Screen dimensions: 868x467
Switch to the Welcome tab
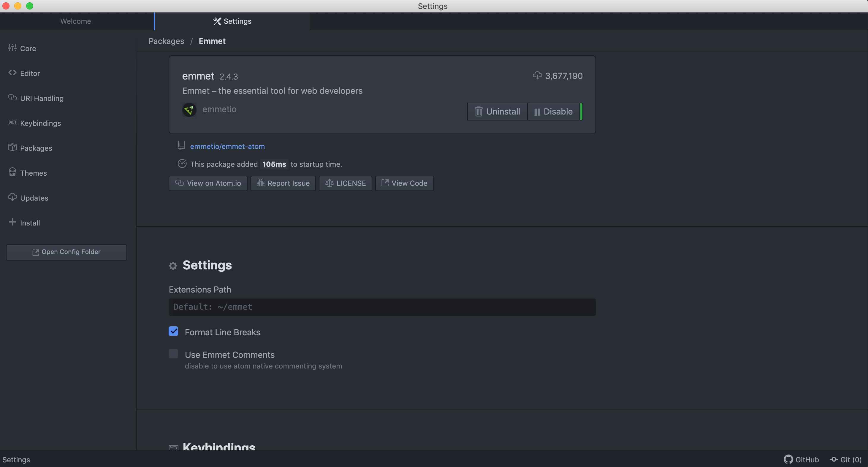pyautogui.click(x=75, y=21)
